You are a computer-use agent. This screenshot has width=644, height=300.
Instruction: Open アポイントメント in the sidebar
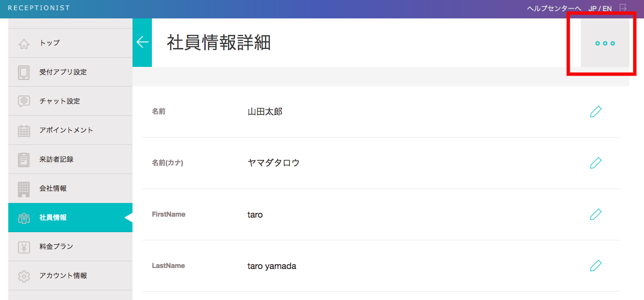coord(66,130)
